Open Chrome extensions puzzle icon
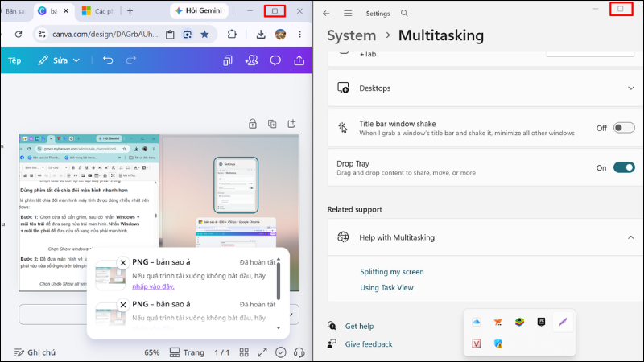This screenshot has height=362, width=644. point(232,35)
